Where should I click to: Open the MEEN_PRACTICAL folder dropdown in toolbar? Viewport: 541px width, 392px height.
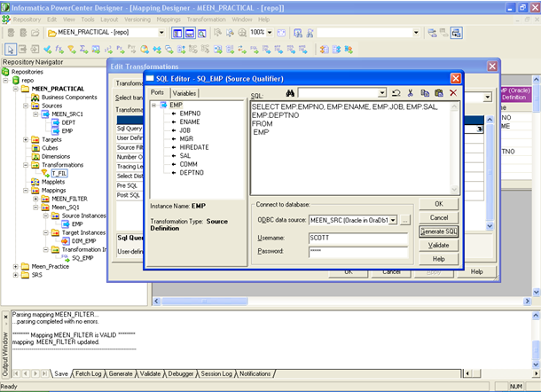pos(161,33)
